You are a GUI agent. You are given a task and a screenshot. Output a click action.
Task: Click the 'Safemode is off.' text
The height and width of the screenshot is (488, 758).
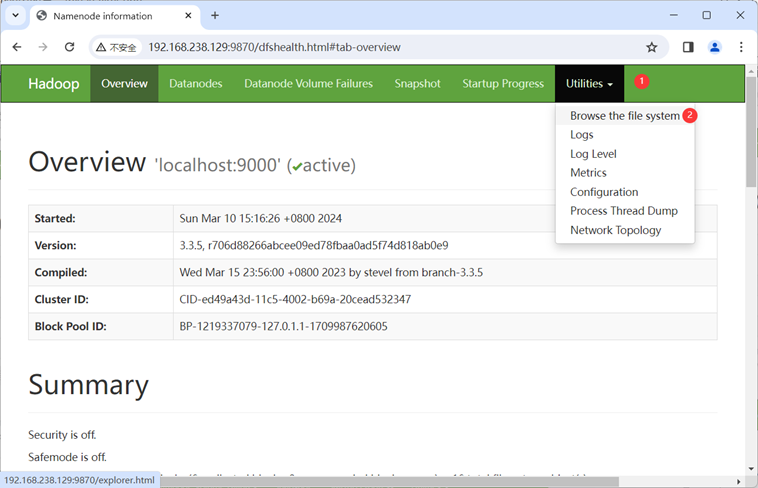tap(67, 457)
